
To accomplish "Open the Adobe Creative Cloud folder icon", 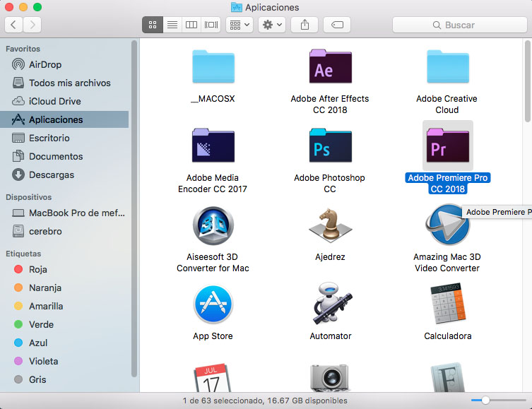I will click(x=447, y=66).
